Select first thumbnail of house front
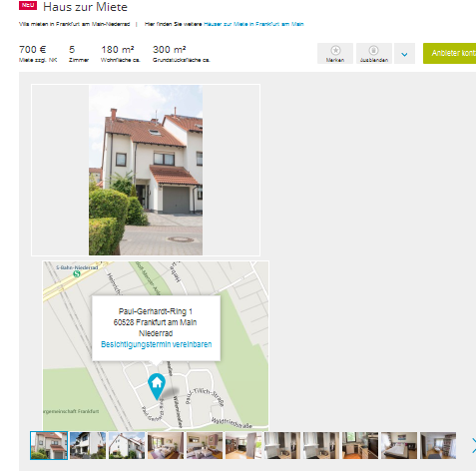The width and height of the screenshot is (476, 473). (49, 446)
